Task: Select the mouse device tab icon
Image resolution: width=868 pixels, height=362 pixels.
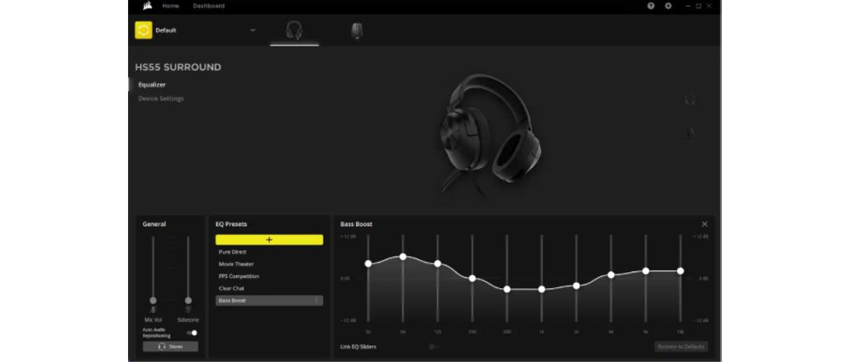Action: pyautogui.click(x=357, y=31)
